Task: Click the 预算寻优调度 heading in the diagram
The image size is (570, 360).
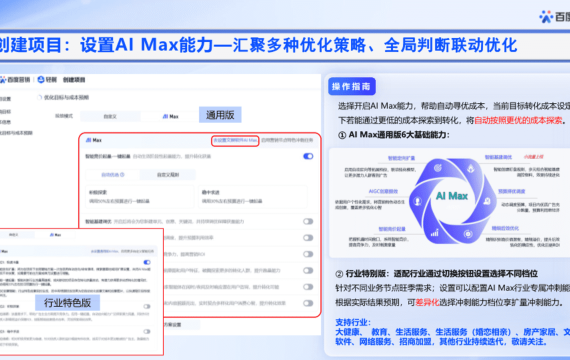Action: click(x=511, y=191)
